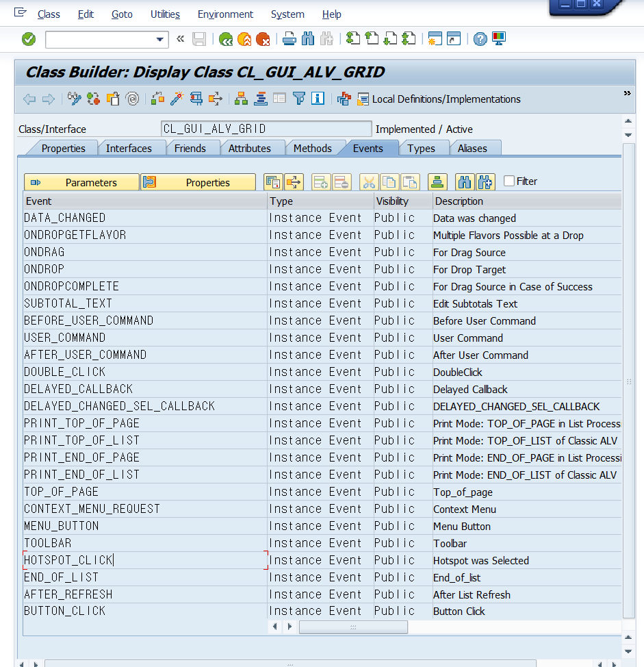Image resolution: width=644 pixels, height=667 pixels.
Task: Open the Goto menu
Action: click(122, 14)
